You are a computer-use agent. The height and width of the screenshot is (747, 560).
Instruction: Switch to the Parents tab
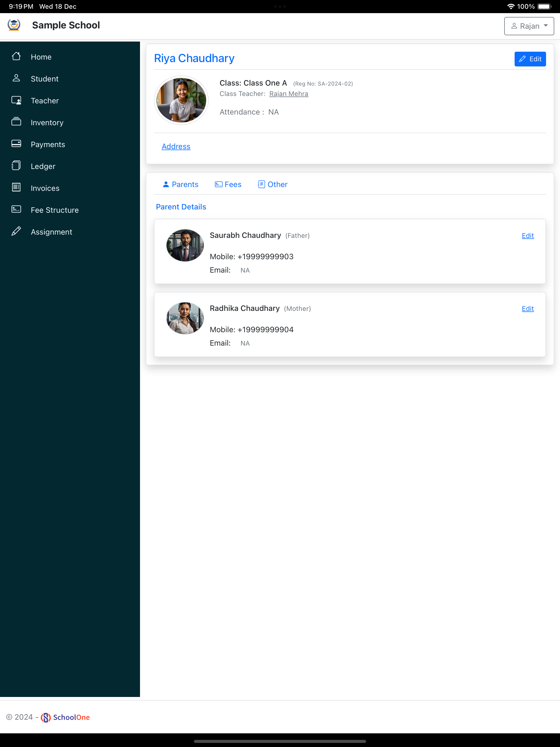coord(180,184)
